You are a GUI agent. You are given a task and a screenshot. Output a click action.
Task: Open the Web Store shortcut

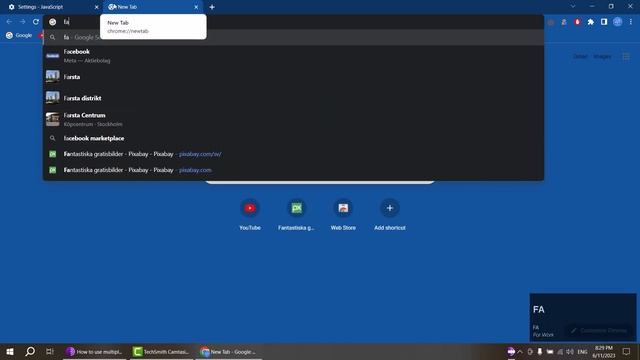[343, 215]
